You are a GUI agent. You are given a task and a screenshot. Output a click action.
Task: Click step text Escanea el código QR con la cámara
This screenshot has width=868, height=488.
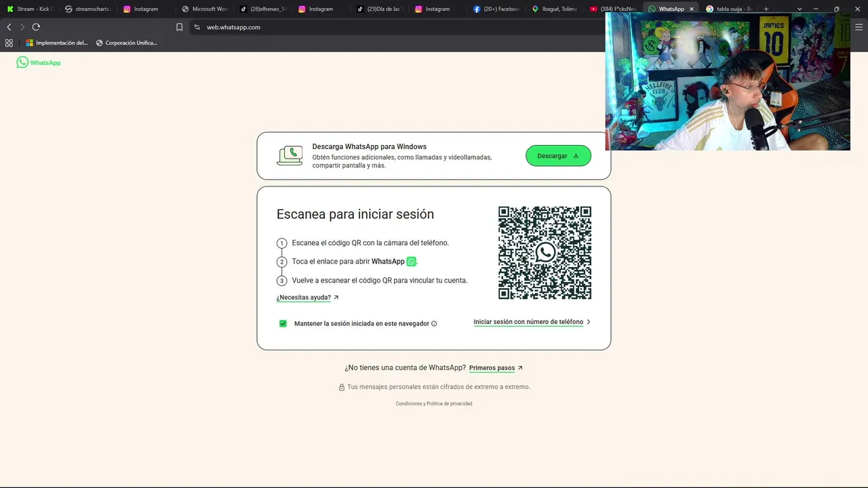click(370, 243)
